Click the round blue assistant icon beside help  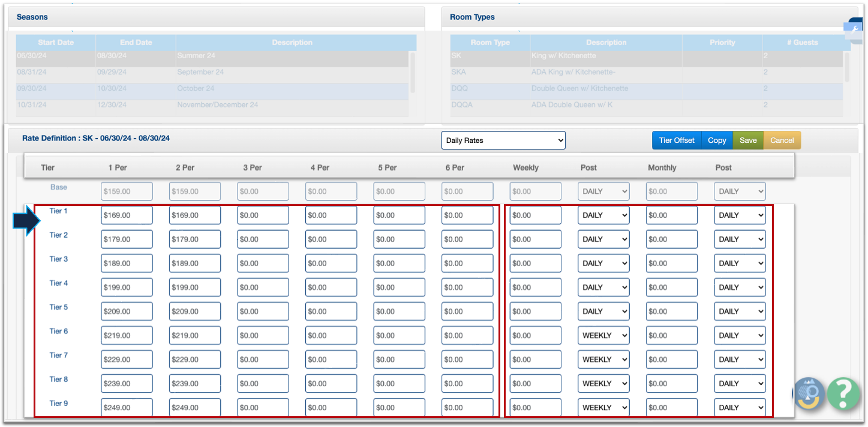click(x=810, y=394)
